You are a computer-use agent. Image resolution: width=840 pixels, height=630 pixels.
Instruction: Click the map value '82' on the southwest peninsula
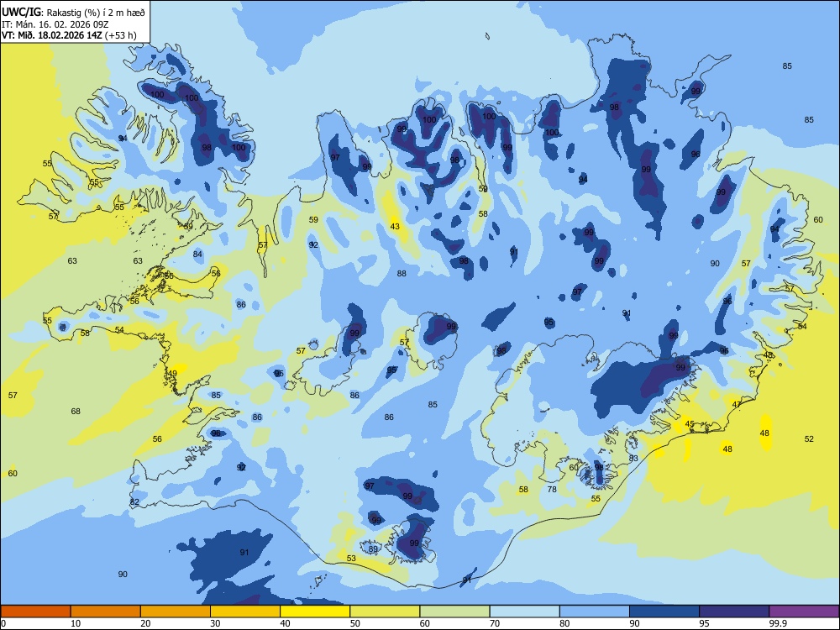(x=134, y=502)
